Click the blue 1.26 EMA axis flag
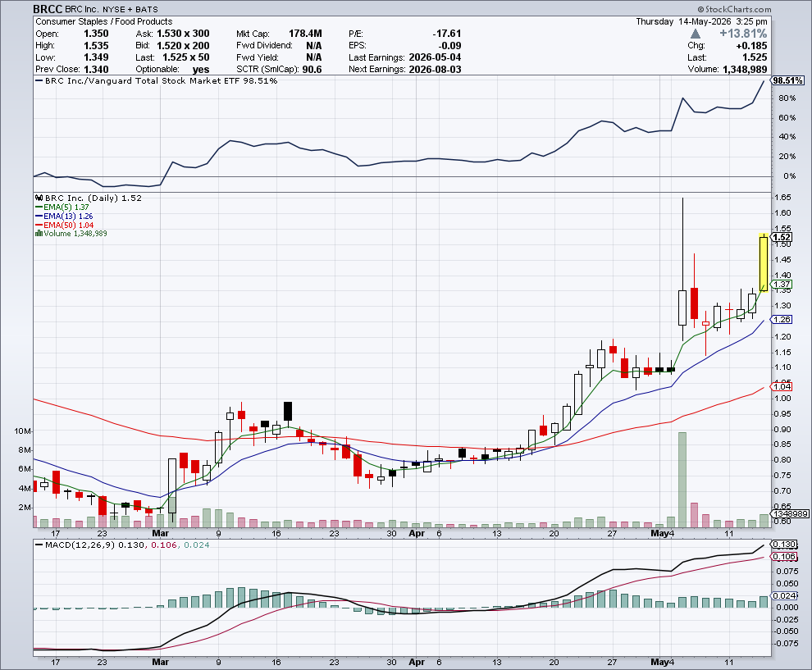Image resolution: width=812 pixels, height=670 pixels. coord(782,320)
